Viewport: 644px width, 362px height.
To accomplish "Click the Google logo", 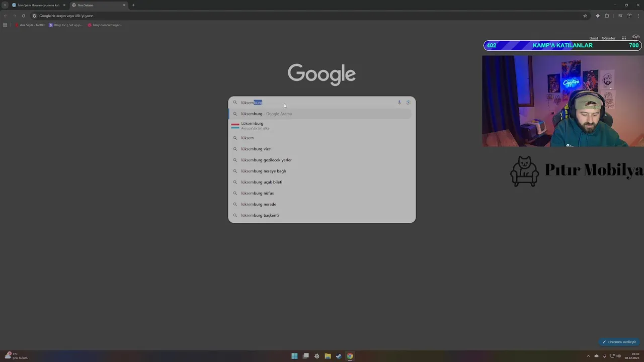I will [x=321, y=74].
